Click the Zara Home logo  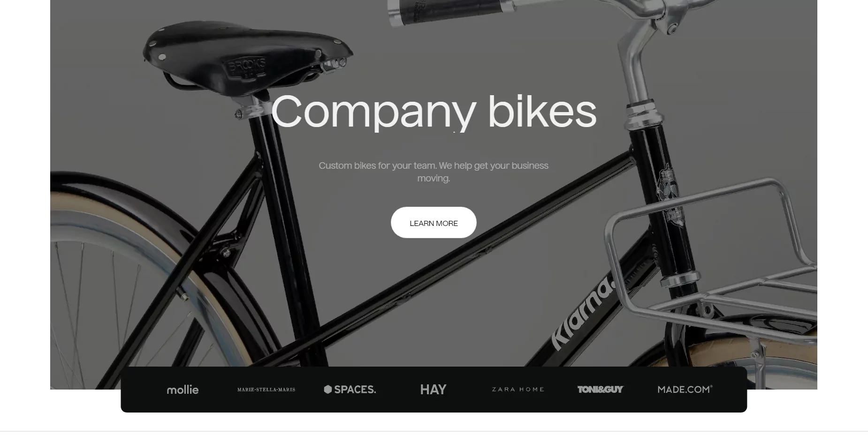point(518,390)
